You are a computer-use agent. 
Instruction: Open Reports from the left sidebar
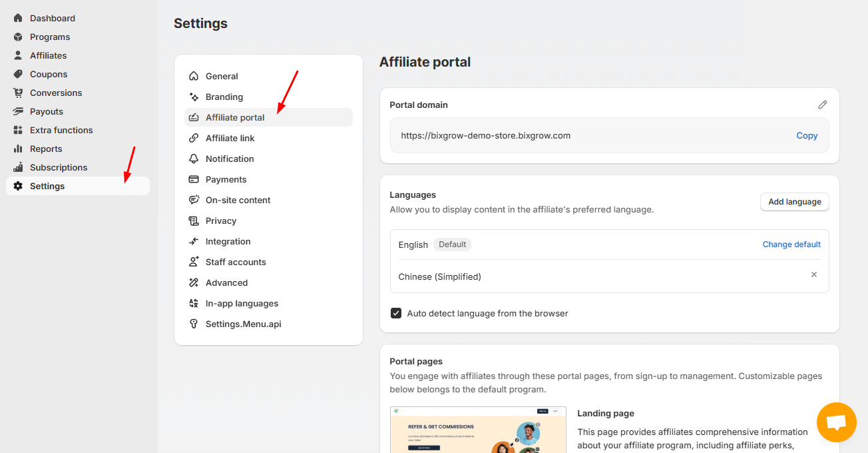tap(46, 149)
